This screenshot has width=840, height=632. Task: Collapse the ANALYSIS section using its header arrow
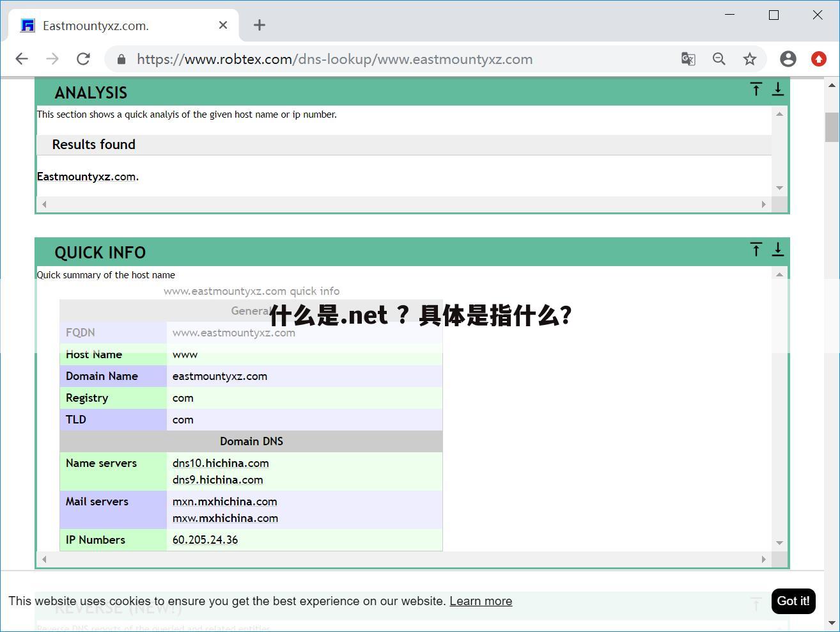click(x=756, y=90)
